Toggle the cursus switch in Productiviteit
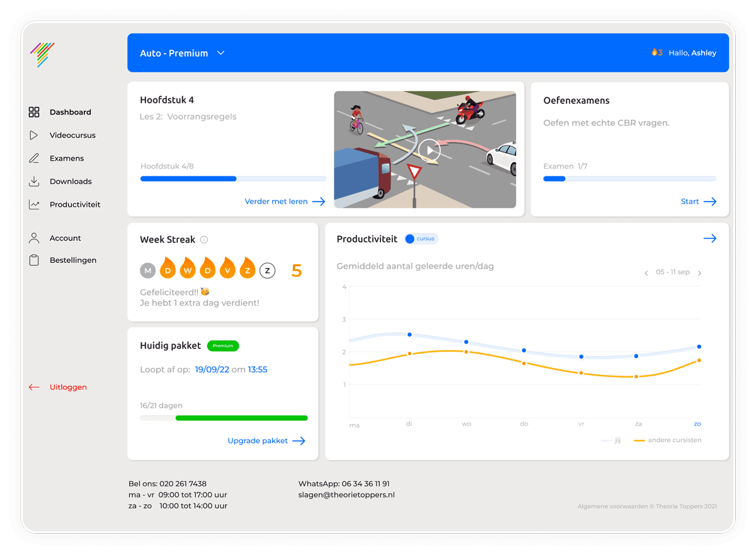756x554 pixels. (420, 239)
